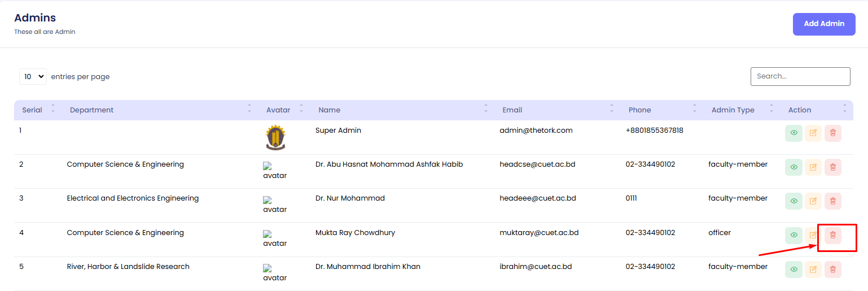
Task: Sort admins by Email column header
Action: click(512, 110)
